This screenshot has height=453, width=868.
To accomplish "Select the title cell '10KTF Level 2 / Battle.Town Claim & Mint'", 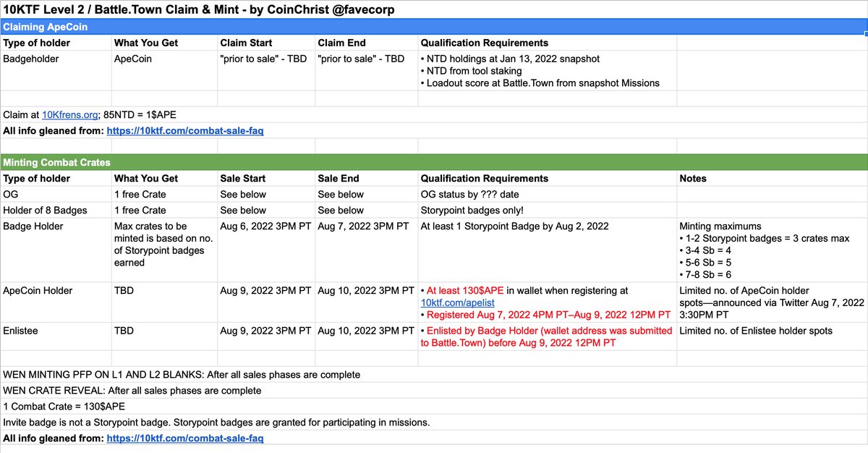I will click(x=199, y=11).
